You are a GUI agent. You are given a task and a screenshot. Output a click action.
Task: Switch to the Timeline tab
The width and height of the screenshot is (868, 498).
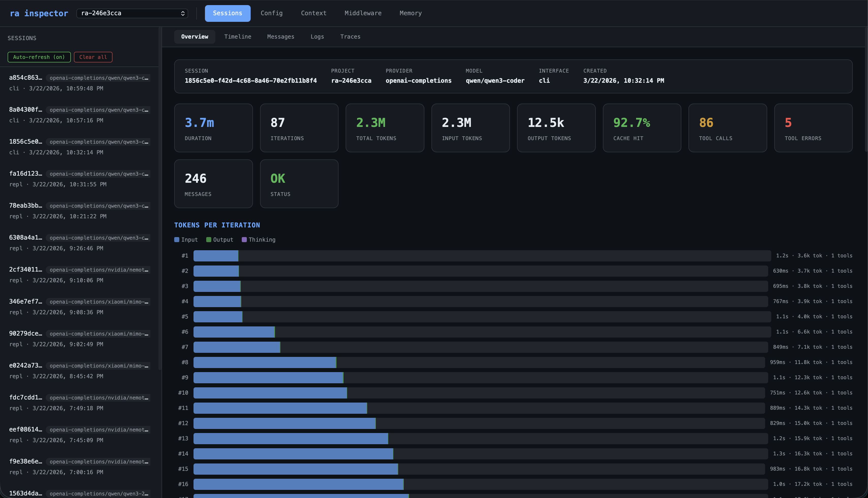(237, 37)
